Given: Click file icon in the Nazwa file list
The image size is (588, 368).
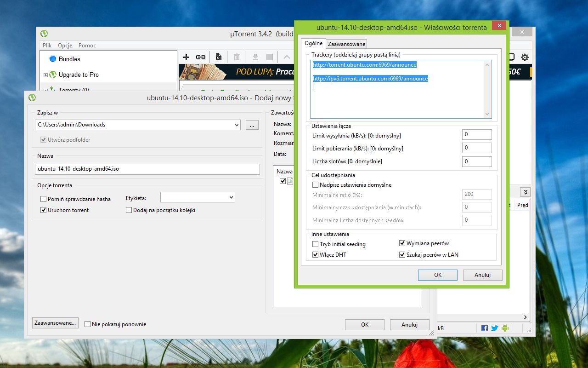Looking at the screenshot, I should [x=290, y=181].
